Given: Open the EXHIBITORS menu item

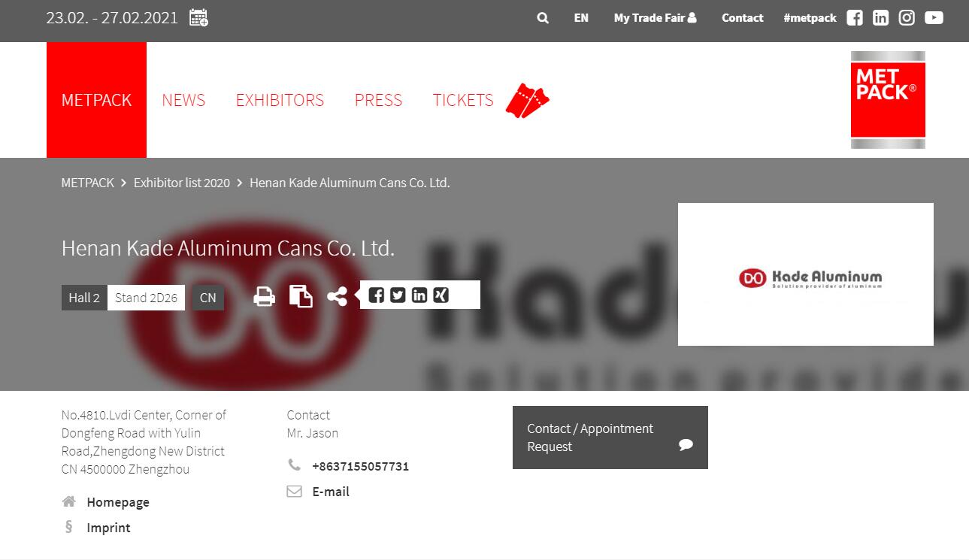Looking at the screenshot, I should (x=280, y=100).
